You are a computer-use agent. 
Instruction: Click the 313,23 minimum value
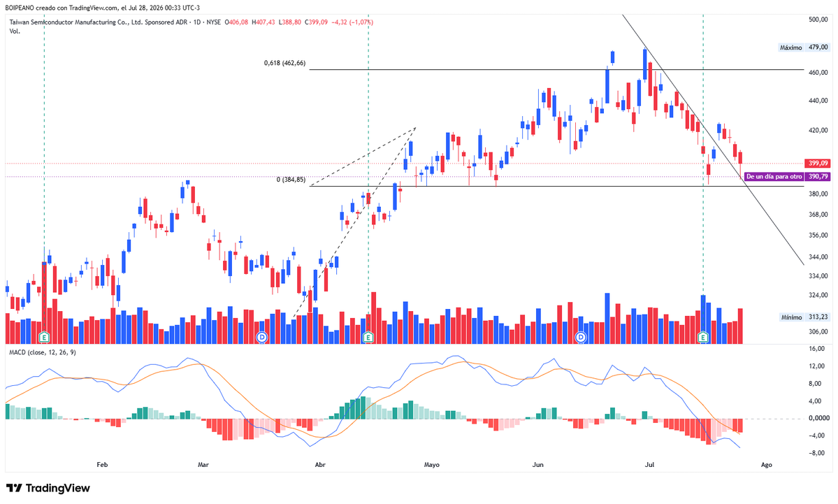(x=818, y=317)
